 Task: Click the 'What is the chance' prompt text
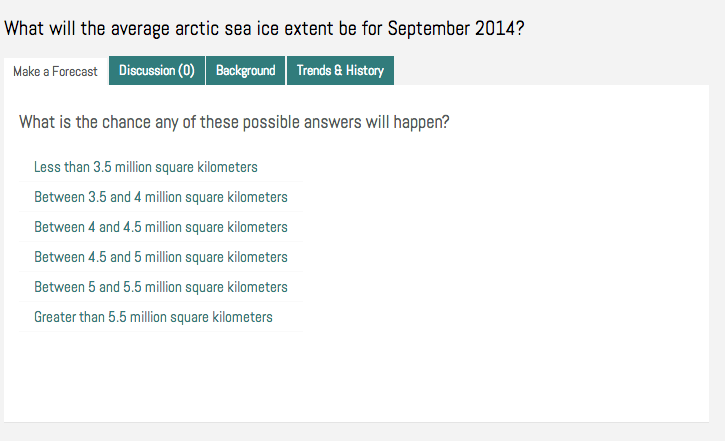pyautogui.click(x=234, y=122)
